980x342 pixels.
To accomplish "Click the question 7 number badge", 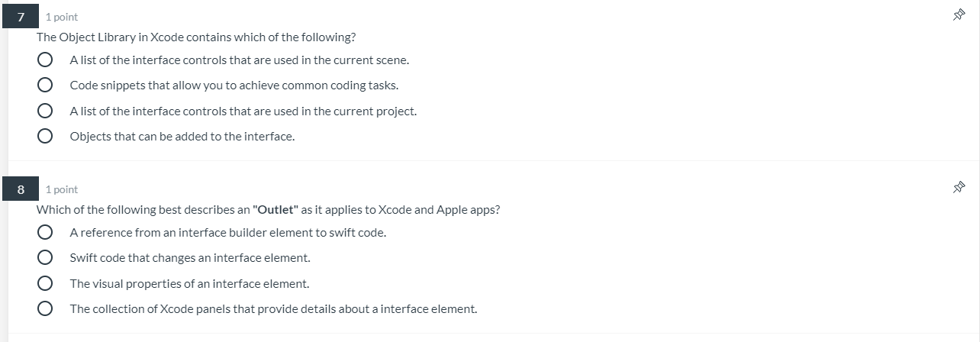I will point(21,17).
